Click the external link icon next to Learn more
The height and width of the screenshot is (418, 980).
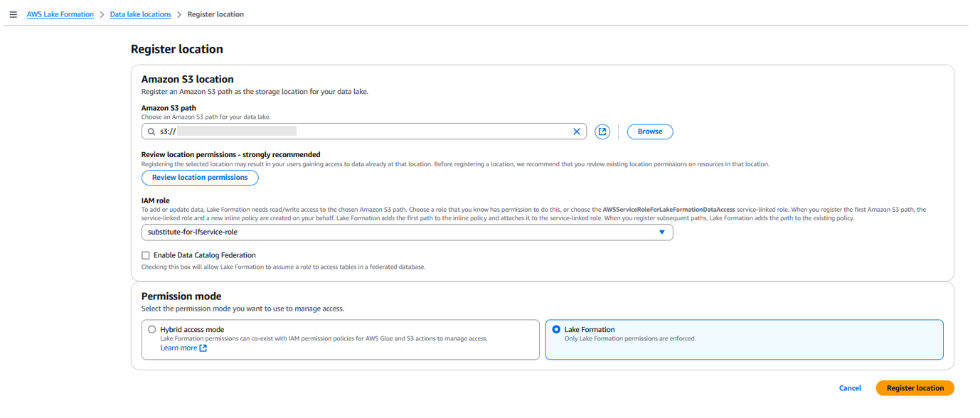pyautogui.click(x=203, y=348)
